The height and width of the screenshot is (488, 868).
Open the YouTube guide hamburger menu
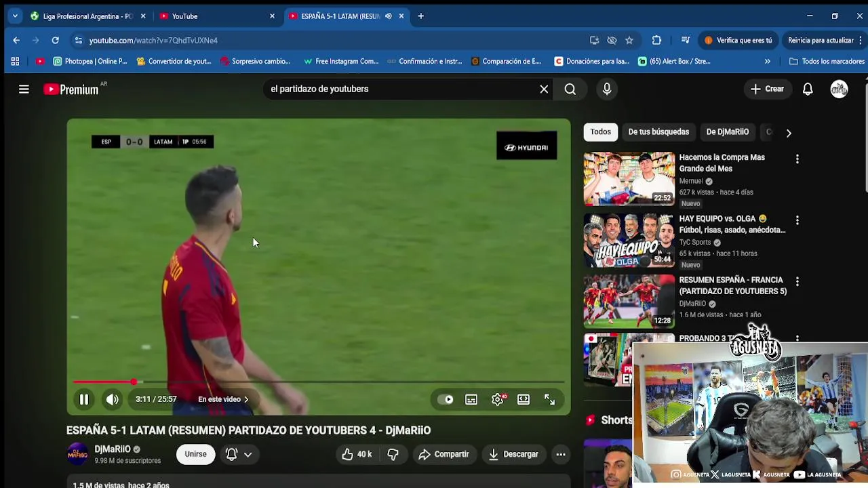[24, 89]
